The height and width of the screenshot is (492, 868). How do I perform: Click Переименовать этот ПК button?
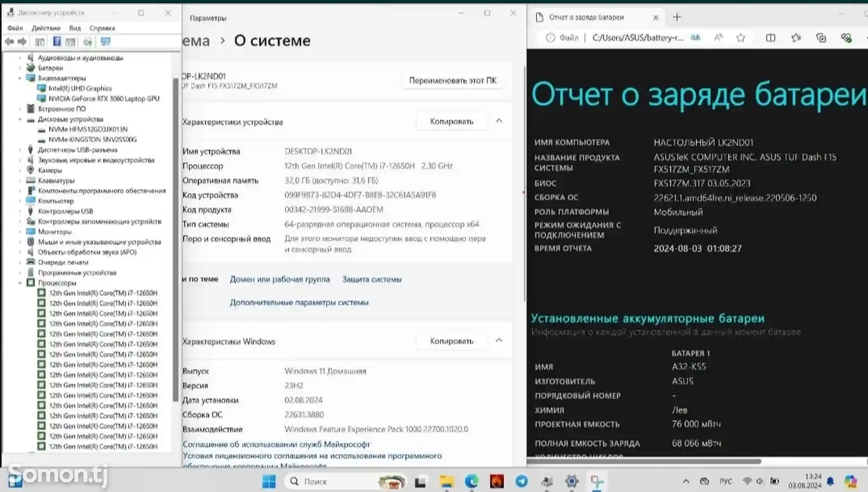coord(452,80)
